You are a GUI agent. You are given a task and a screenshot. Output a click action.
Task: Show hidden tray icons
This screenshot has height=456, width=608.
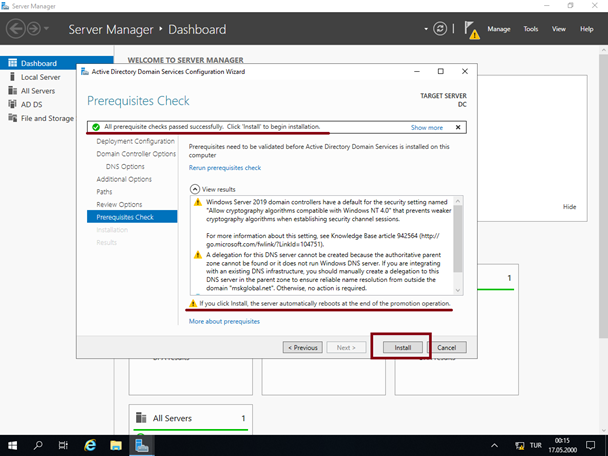click(x=494, y=445)
